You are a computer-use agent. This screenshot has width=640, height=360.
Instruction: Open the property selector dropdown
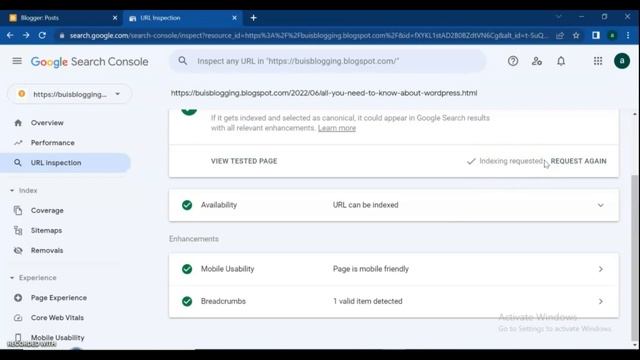70,94
